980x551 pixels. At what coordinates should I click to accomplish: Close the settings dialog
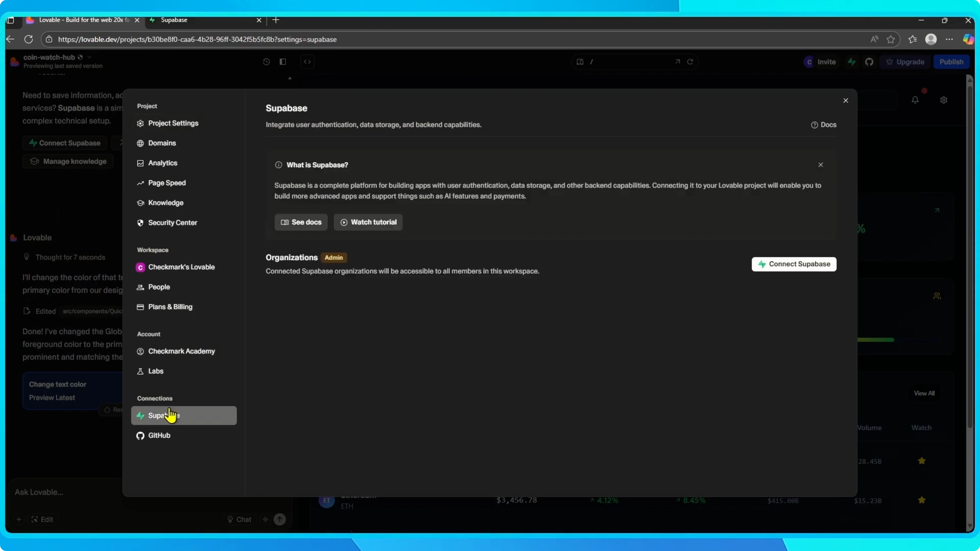coord(846,100)
